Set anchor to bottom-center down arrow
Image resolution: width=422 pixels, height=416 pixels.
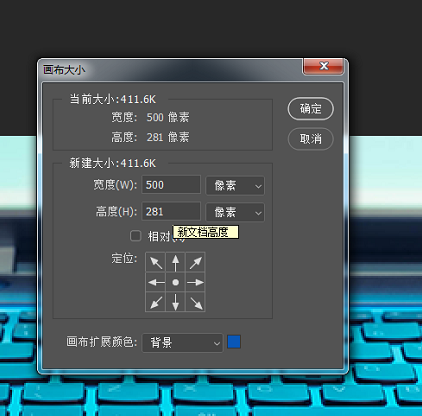(175, 302)
